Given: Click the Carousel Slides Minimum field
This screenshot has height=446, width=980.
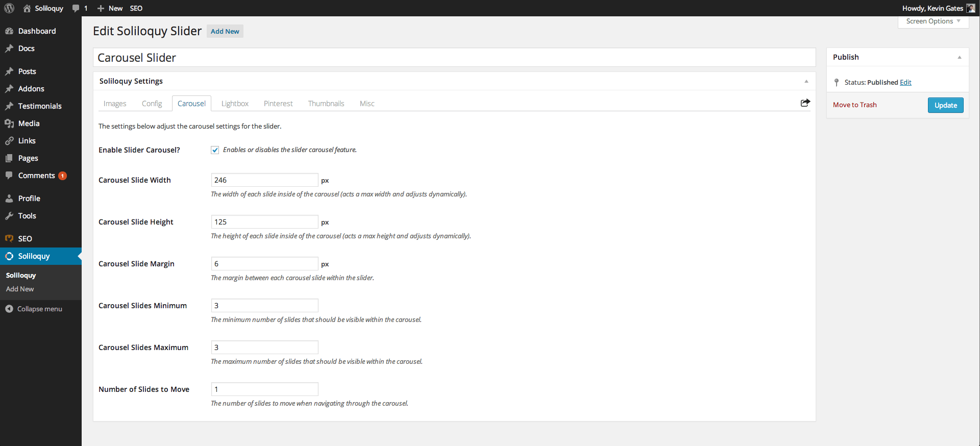Looking at the screenshot, I should pyautogui.click(x=264, y=306).
